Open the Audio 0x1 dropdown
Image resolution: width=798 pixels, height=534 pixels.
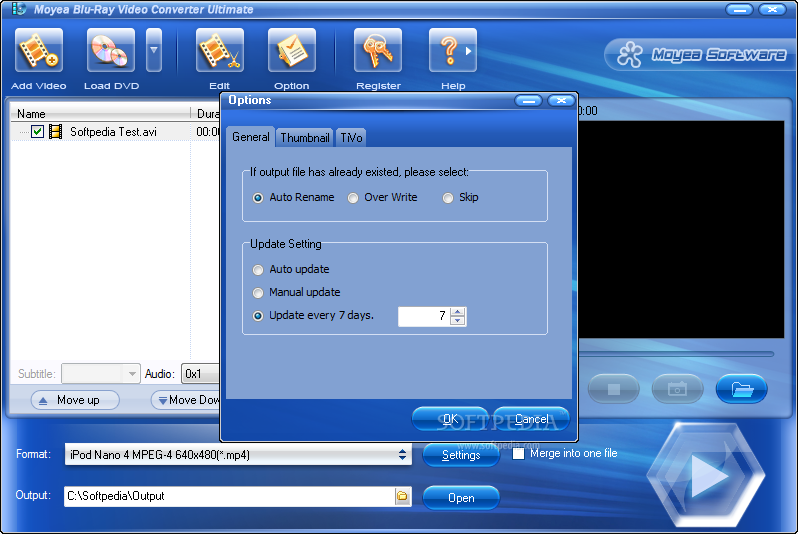pos(201,374)
